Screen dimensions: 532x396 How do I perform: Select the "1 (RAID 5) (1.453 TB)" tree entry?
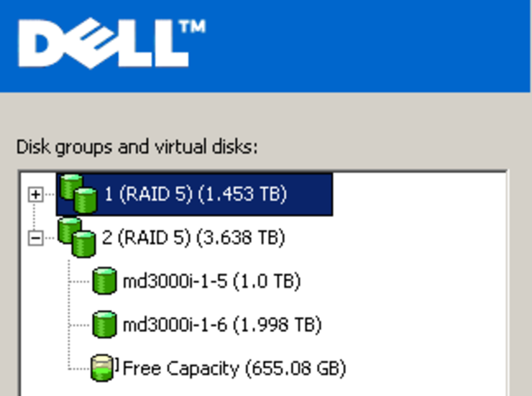click(x=196, y=194)
